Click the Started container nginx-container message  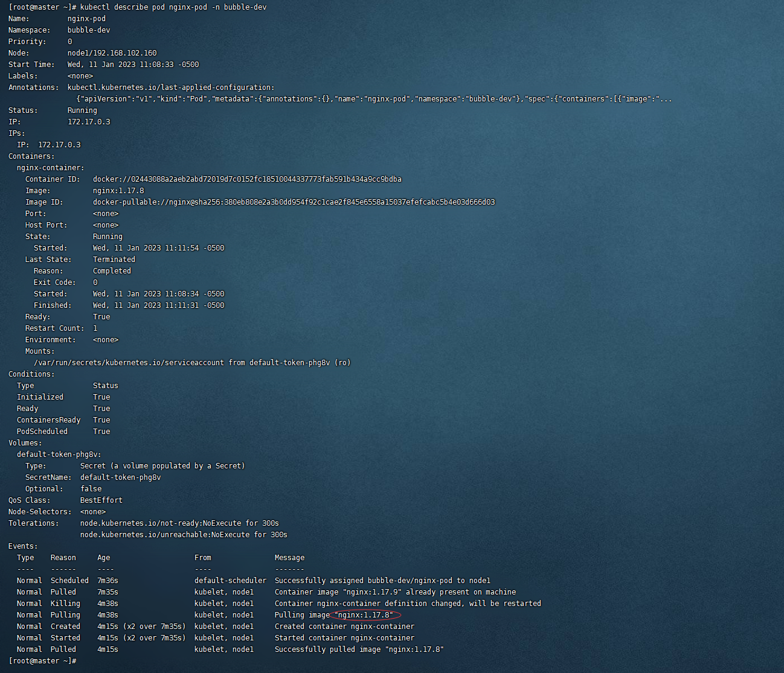pyautogui.click(x=345, y=638)
